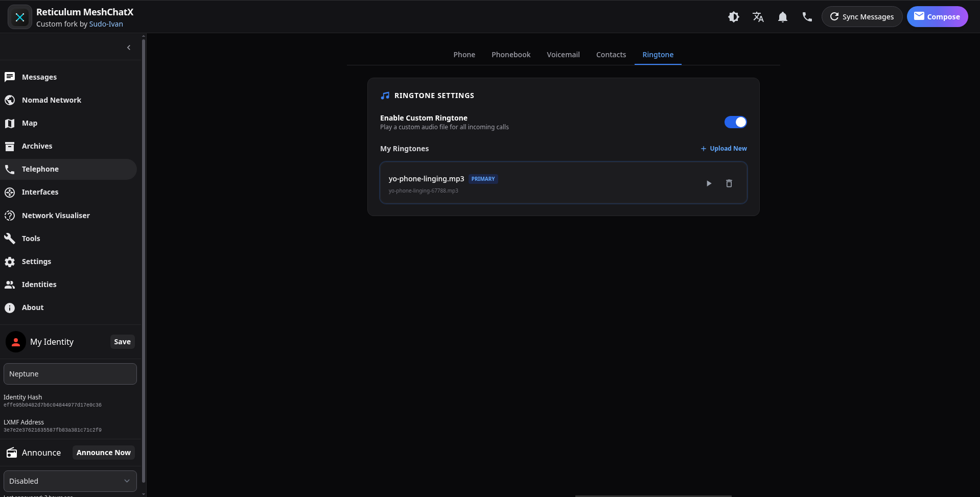Switch to the Voicemail tab
Screen dimensions: 980x497
point(563,55)
